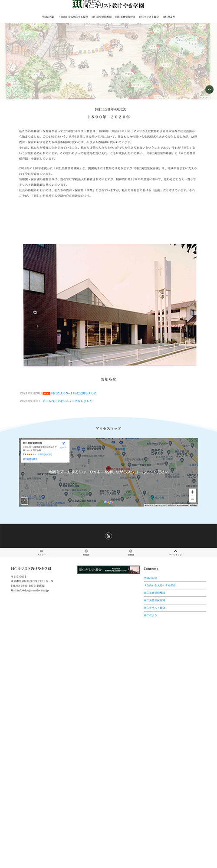The height and width of the screenshot is (868, 217).
Task: Open 『自由』を大切にする保育 in the top menu
Action: click(x=73, y=17)
